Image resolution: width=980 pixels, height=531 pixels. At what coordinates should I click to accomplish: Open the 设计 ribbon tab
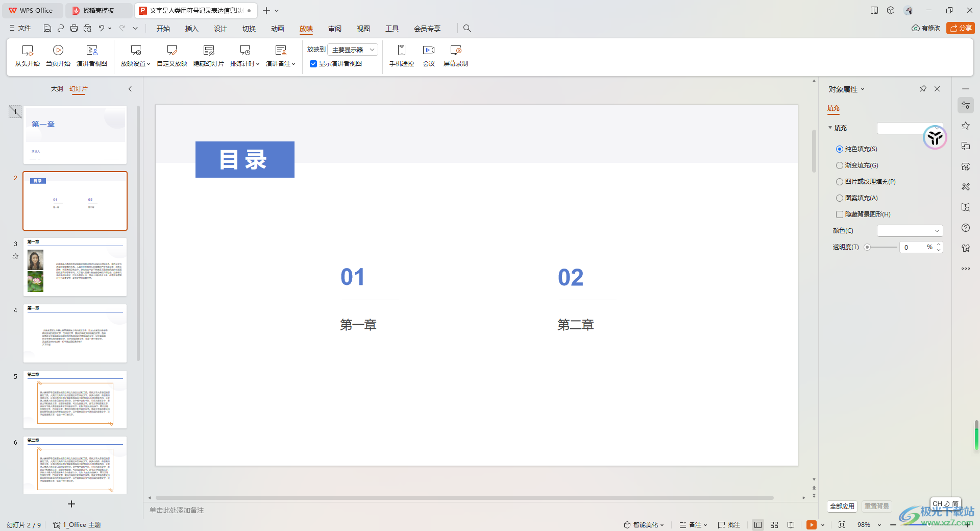tap(220, 29)
